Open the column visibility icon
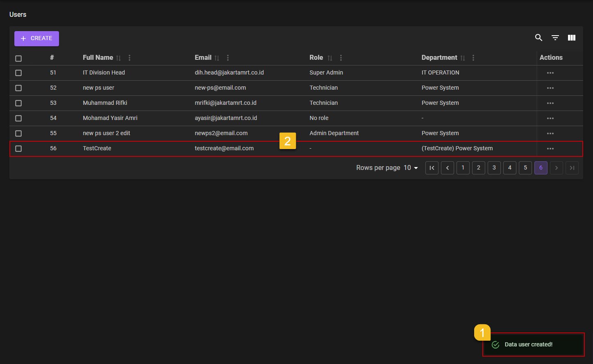Screen dimensions: 593x364 click(571, 38)
